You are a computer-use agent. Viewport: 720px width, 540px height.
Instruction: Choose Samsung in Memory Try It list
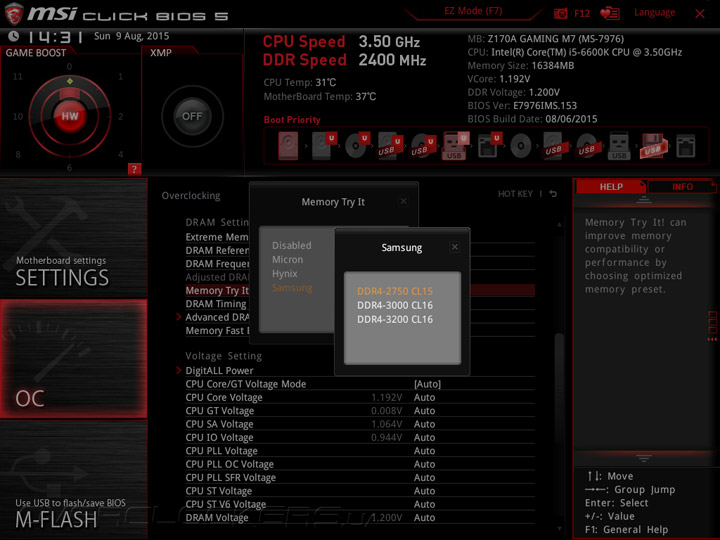[292, 288]
